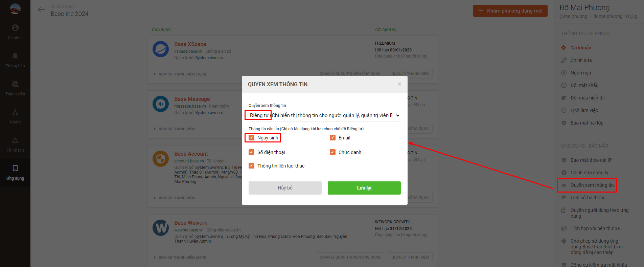Screen dimensions: 644x267
Task: Open Đổi mật khẩu menu item
Action: coord(584,85)
